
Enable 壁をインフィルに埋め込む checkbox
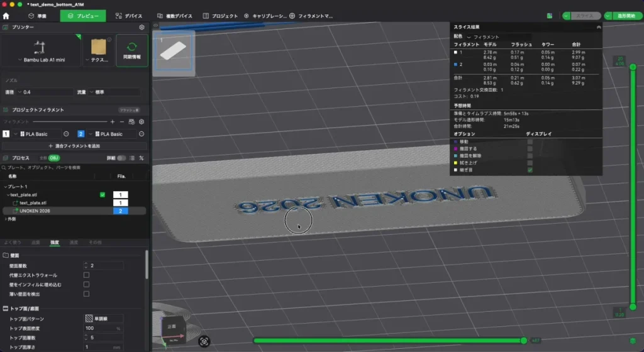coord(86,284)
